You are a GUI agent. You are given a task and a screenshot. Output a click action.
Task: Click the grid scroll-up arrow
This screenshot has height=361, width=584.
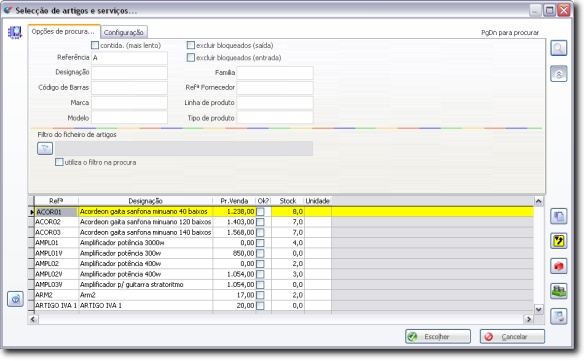pyautogui.click(x=539, y=202)
